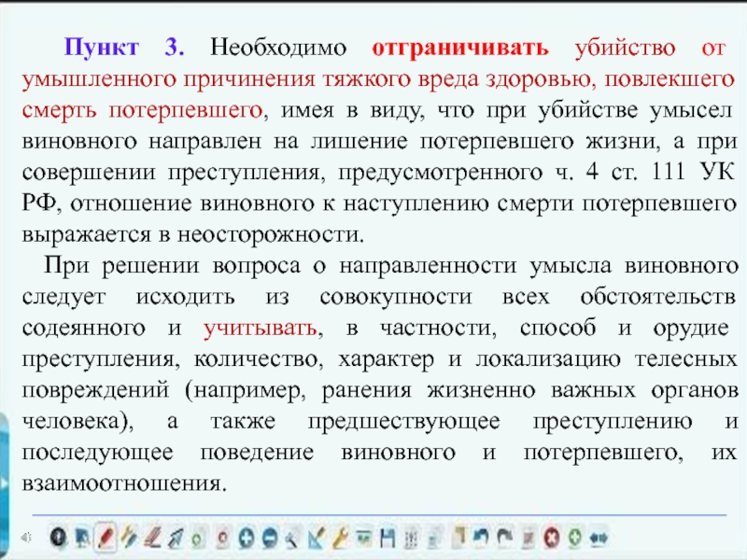This screenshot has width=747, height=560.
Task: Click the heading 'Пункт 3.'
Action: click(x=124, y=48)
